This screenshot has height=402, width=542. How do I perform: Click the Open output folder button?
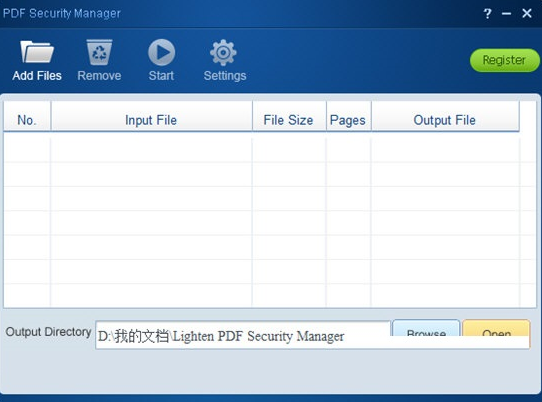[496, 328]
